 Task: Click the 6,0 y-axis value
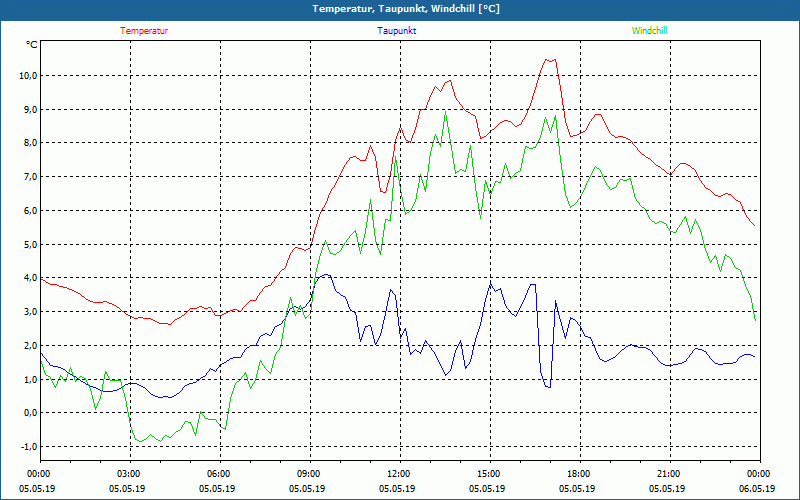coord(30,210)
